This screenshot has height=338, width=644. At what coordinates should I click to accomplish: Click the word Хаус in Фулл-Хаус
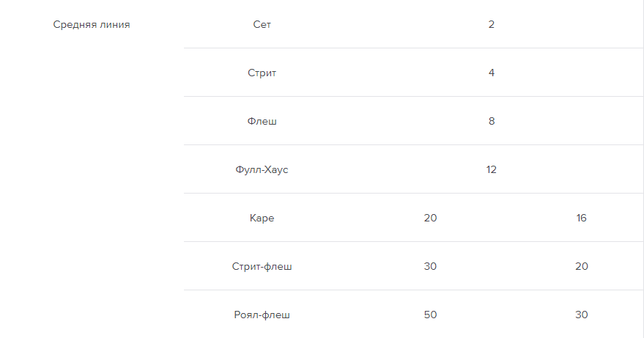pyautogui.click(x=276, y=169)
